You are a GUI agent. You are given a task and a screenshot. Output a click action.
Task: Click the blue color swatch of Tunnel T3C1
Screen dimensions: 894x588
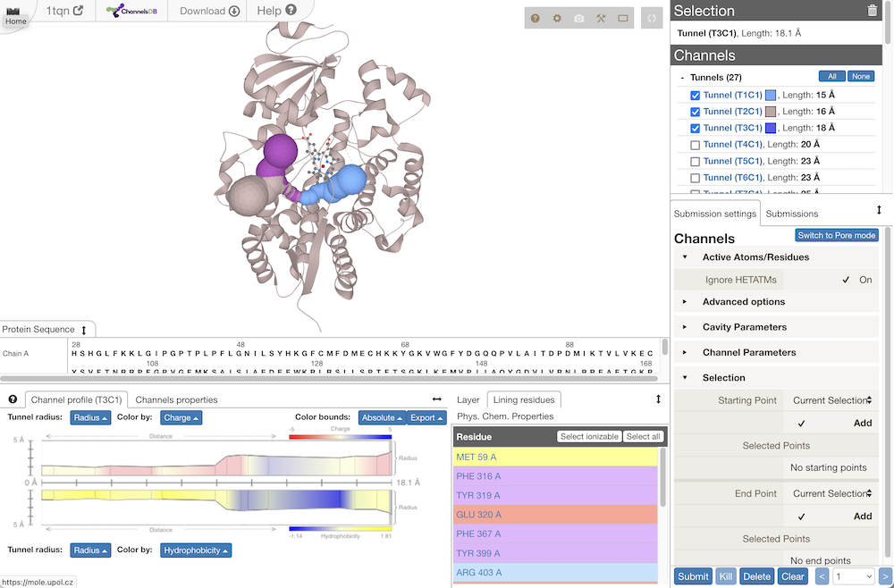click(x=771, y=129)
